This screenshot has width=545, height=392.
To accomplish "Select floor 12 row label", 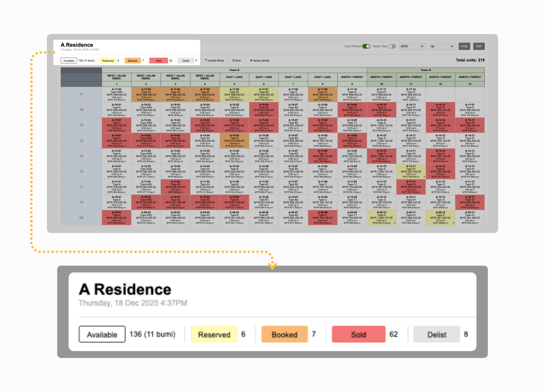I will [81, 171].
